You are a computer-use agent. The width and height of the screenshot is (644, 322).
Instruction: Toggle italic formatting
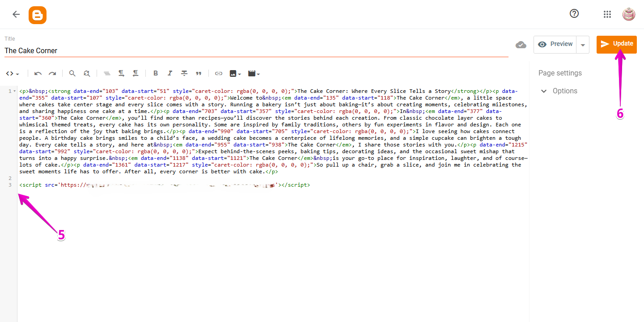pyautogui.click(x=169, y=73)
